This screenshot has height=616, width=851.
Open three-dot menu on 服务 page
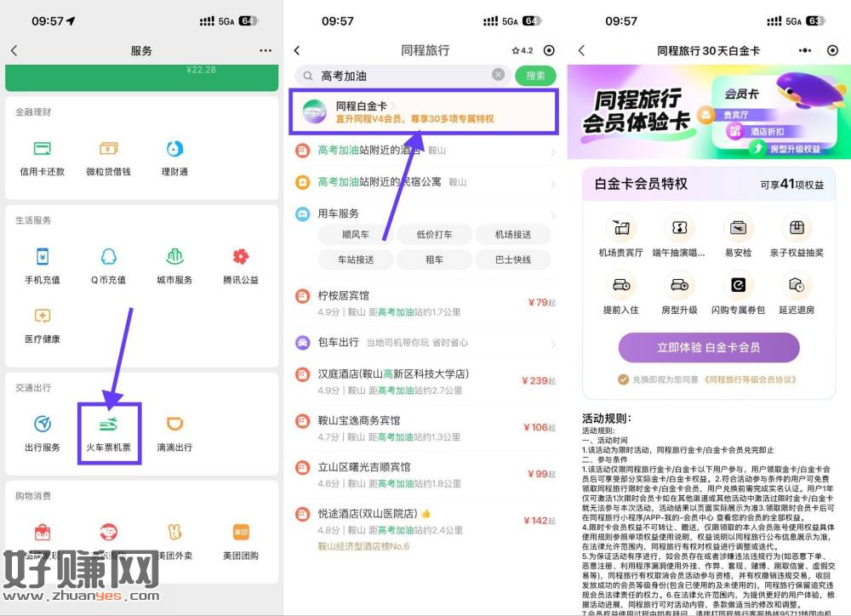click(x=266, y=50)
